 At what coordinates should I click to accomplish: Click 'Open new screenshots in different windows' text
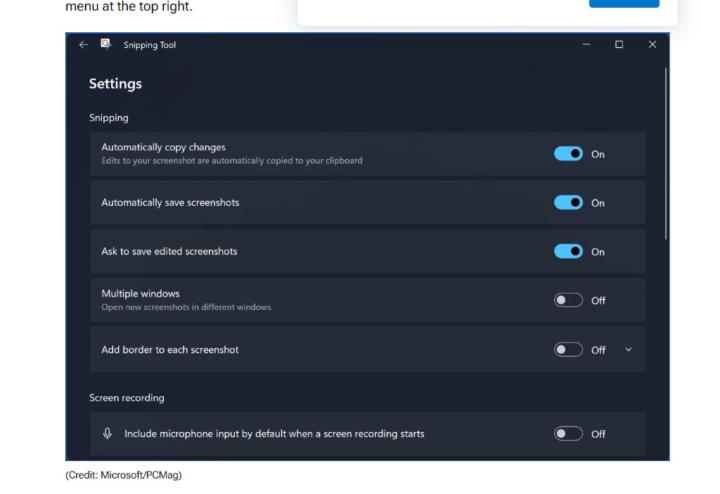click(x=186, y=307)
